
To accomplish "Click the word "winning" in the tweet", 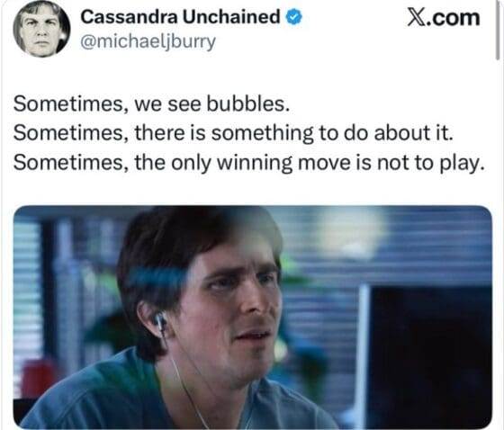I will [255, 163].
